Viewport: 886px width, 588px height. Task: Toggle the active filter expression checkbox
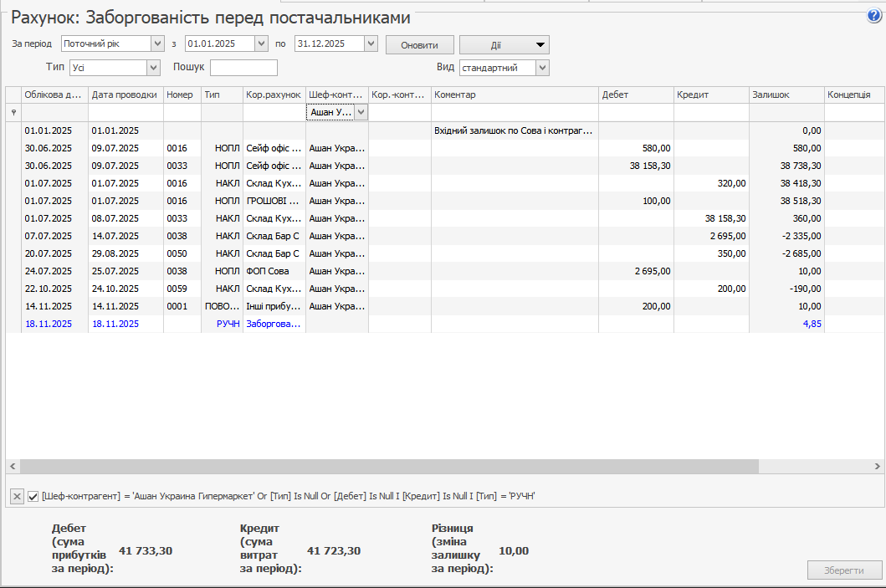33,496
